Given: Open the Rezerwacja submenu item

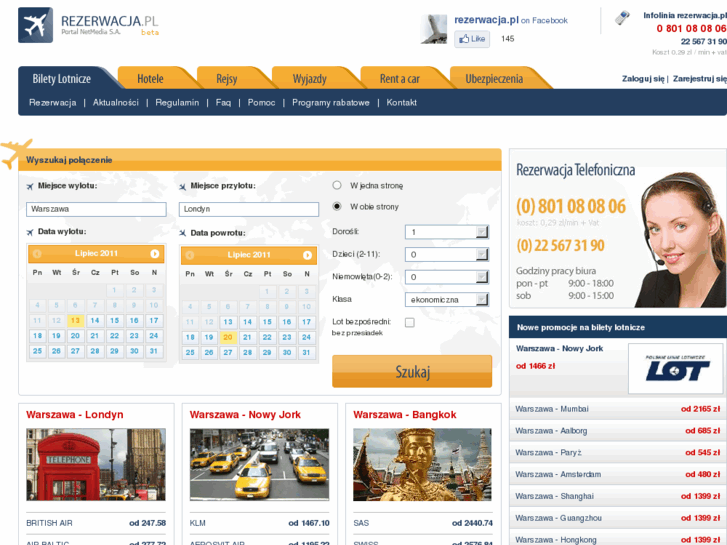Looking at the screenshot, I should 52,103.
